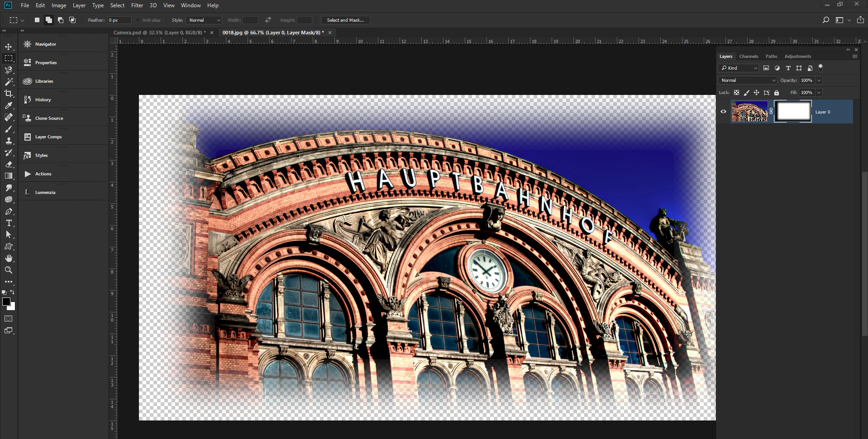Image resolution: width=868 pixels, height=439 pixels.
Task: Click the black foreground color swatch
Action: pos(6,302)
